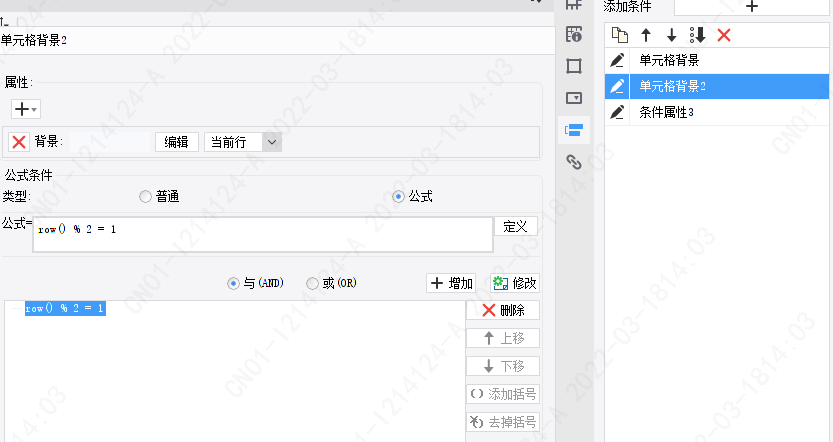Open the add property plus dropdown
Screen dimensions: 833x442
pos(26,109)
